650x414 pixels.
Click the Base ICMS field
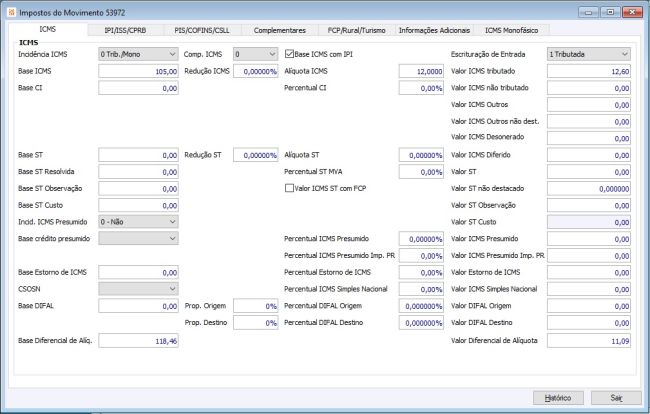click(138, 71)
